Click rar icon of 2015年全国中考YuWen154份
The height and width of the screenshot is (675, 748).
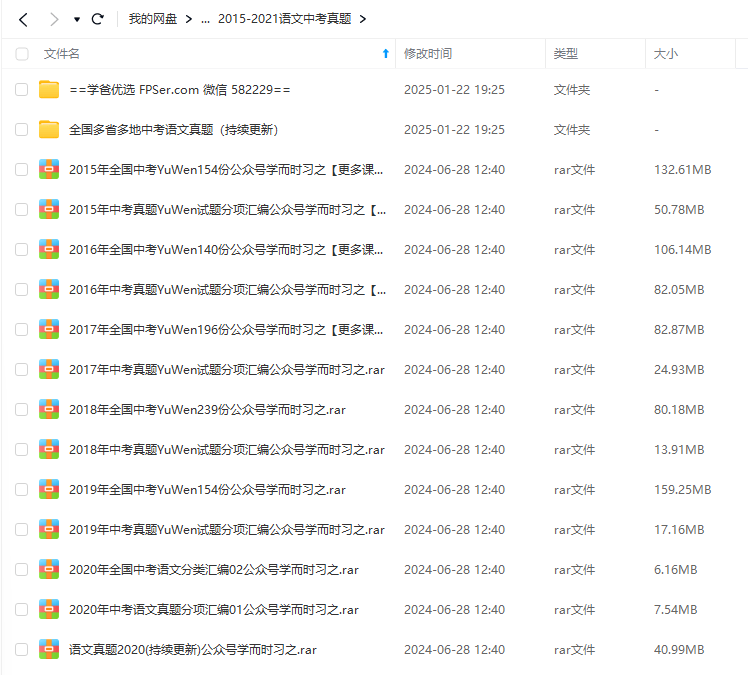pos(49,169)
